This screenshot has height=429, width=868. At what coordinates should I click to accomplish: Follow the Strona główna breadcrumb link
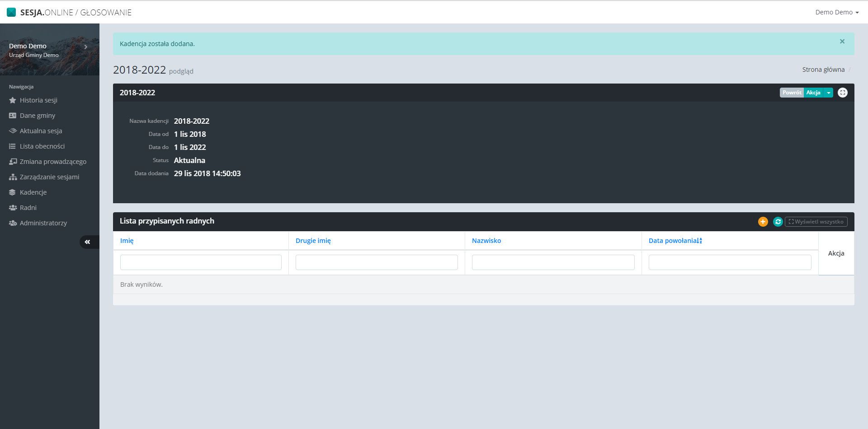[x=823, y=70]
